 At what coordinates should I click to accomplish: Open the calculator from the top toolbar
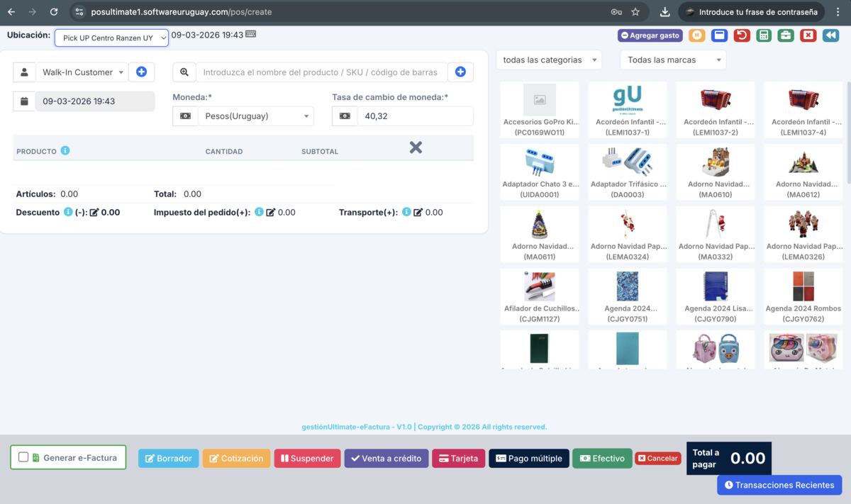click(x=763, y=35)
